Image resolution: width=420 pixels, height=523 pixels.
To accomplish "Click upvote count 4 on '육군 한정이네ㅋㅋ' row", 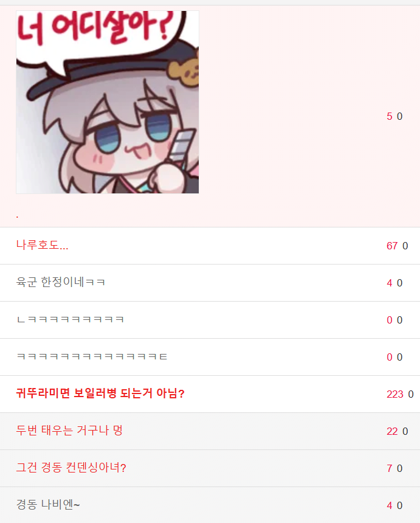I will pyautogui.click(x=390, y=283).
